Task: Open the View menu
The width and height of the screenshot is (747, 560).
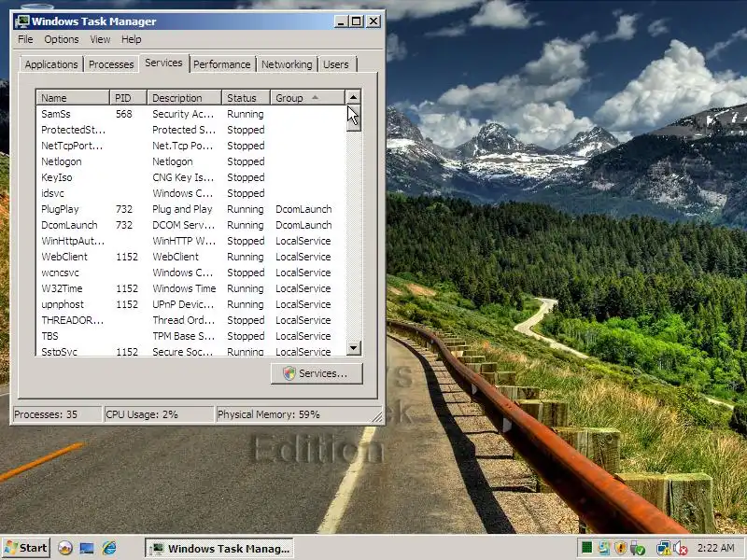Action: click(100, 39)
